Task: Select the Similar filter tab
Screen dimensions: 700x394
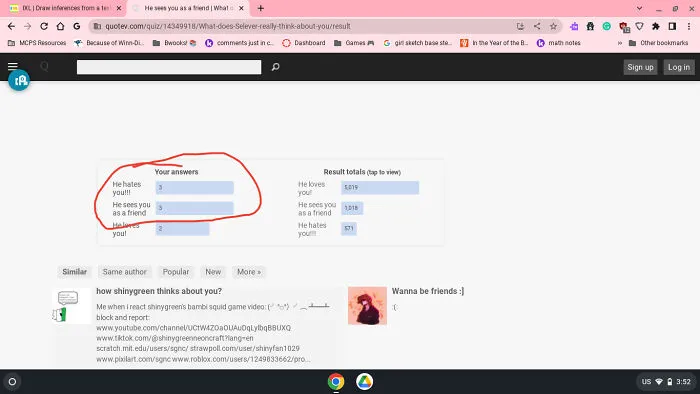Action: click(75, 272)
